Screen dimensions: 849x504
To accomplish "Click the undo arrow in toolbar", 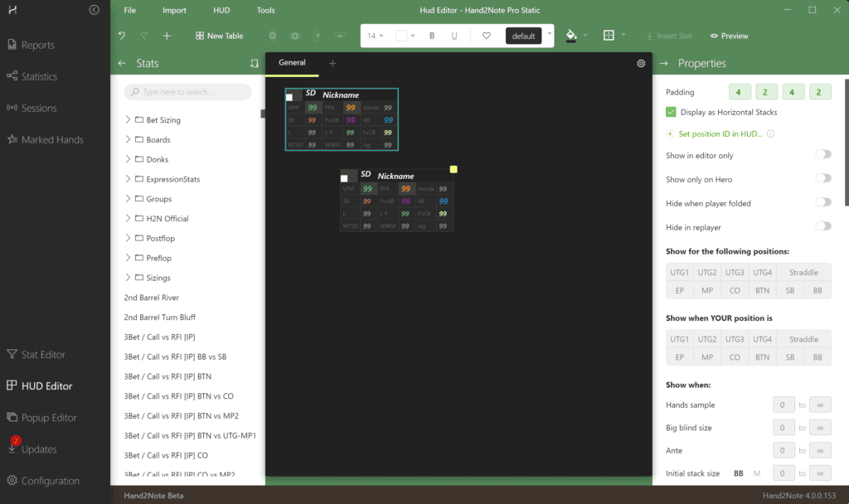I will click(x=122, y=36).
